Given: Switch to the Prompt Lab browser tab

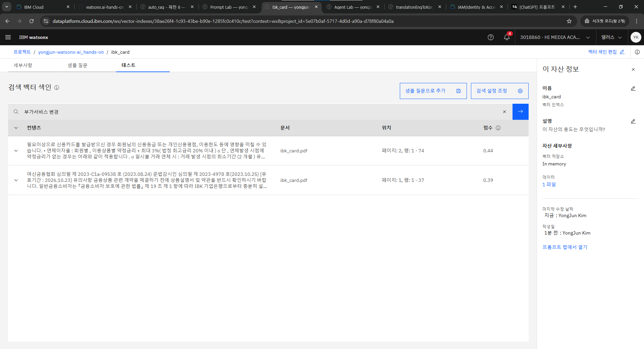Looking at the screenshot, I should point(229,7).
